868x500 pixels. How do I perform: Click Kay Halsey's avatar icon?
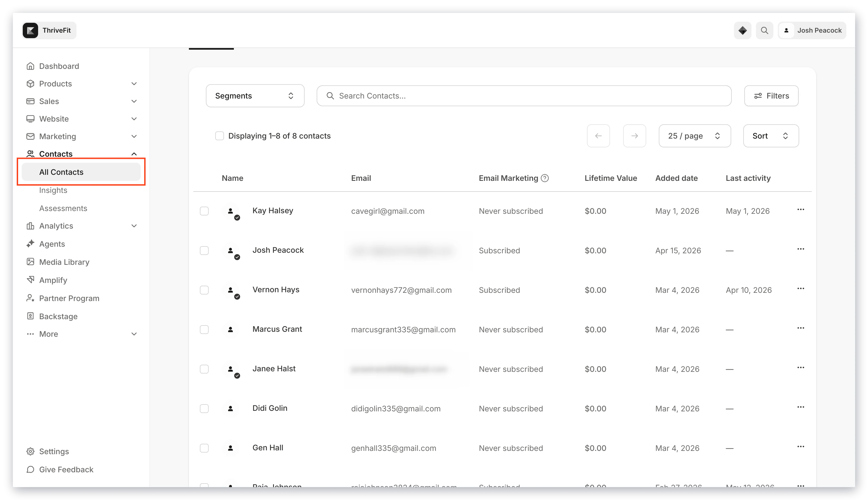231,211
